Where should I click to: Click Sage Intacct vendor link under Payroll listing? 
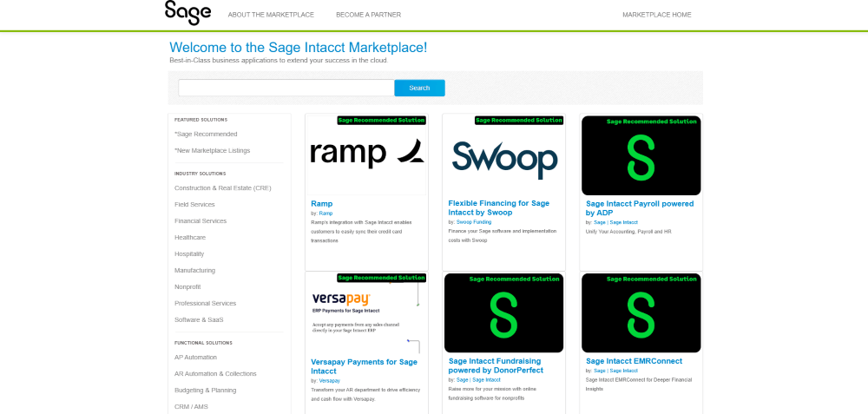[x=624, y=222]
